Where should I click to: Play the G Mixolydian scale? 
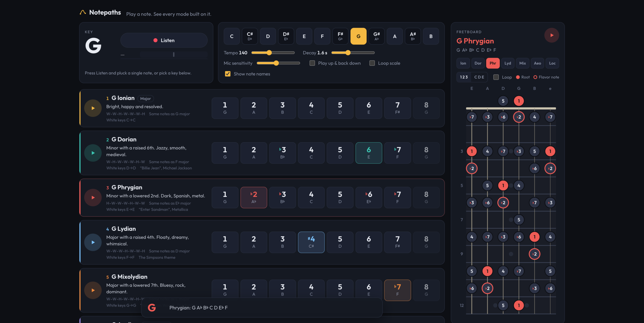coord(93,290)
